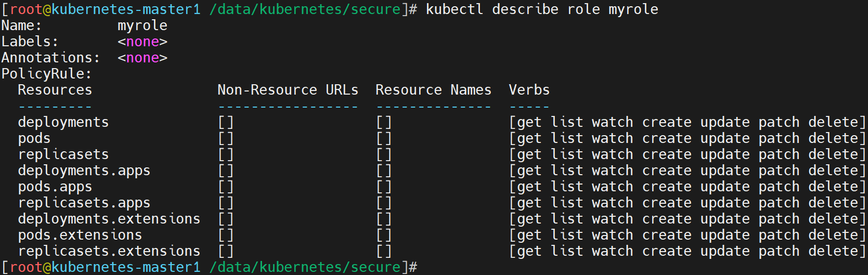Select the plain pods resource entry

(x=34, y=138)
